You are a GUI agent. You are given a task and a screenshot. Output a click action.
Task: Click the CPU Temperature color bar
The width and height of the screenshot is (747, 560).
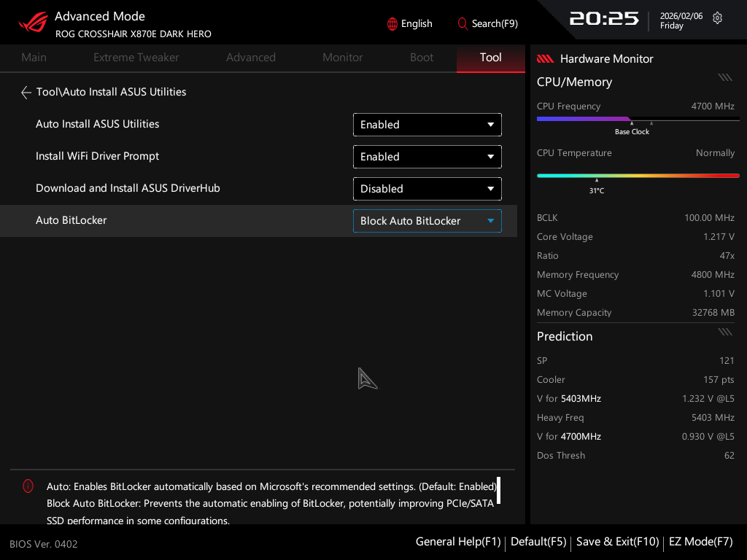[638, 176]
